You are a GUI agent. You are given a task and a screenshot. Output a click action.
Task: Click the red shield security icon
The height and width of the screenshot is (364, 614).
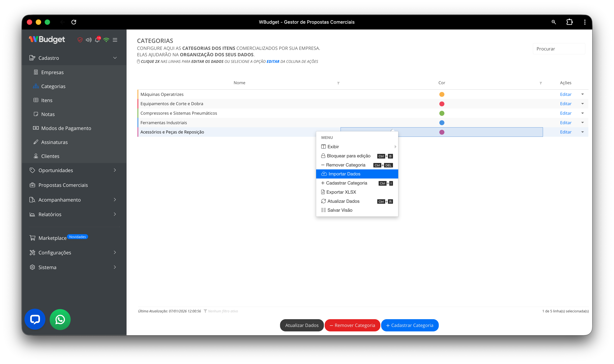pos(80,40)
